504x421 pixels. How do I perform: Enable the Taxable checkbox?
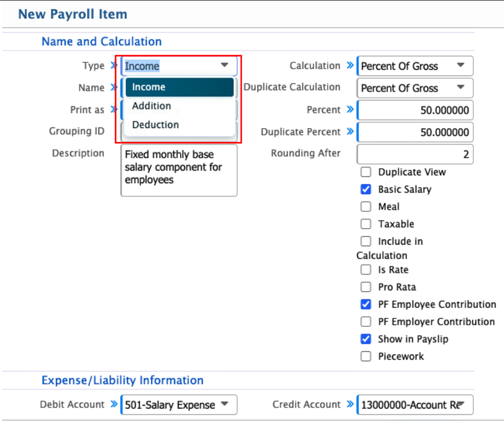pos(366,224)
